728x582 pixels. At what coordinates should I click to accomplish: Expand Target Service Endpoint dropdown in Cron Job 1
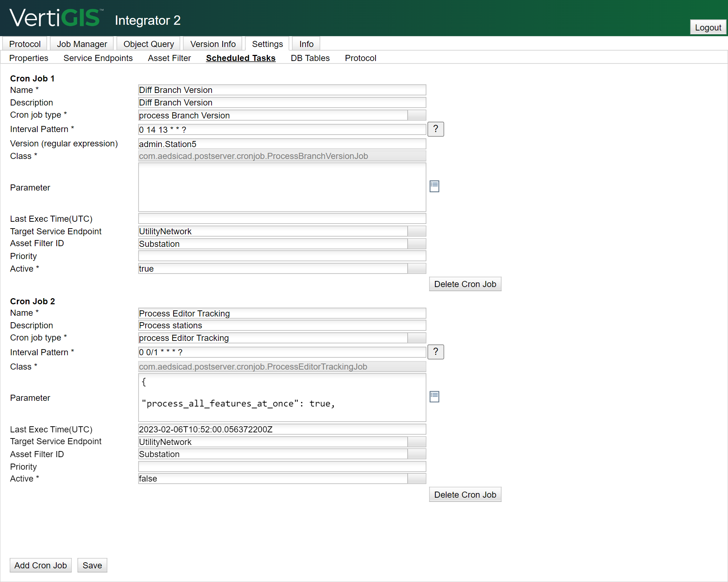(417, 231)
